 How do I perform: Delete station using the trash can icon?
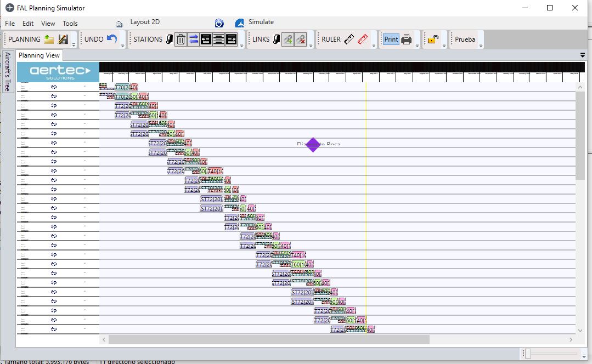[x=181, y=39]
